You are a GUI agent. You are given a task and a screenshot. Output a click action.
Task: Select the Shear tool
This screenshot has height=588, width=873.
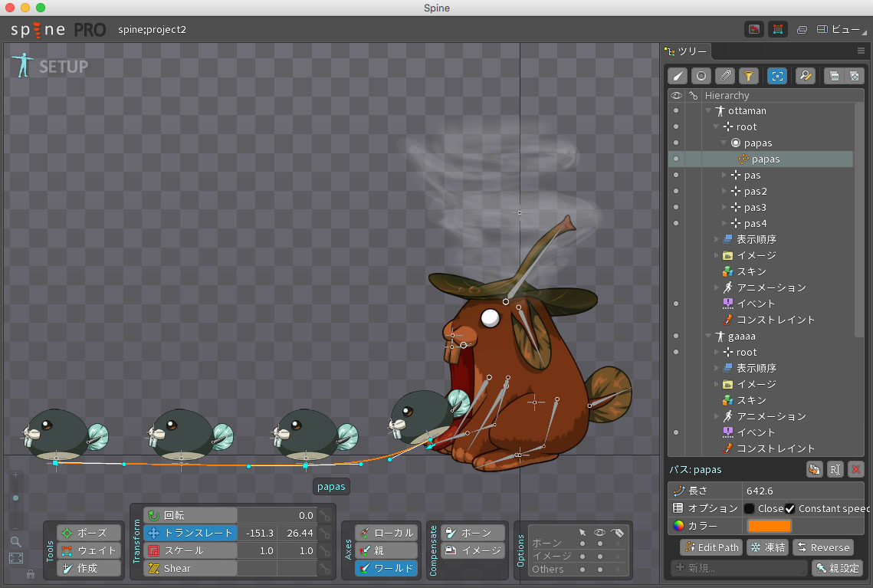190,569
